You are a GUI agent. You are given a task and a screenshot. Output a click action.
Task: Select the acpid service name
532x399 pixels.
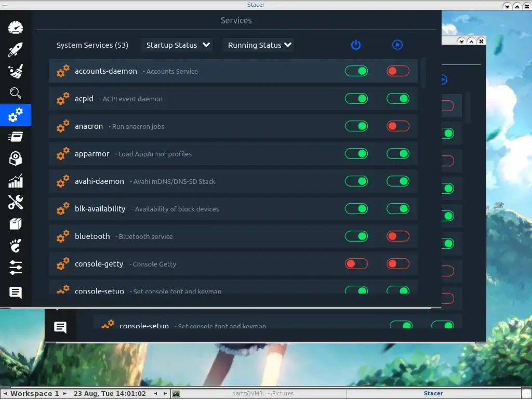coord(84,99)
